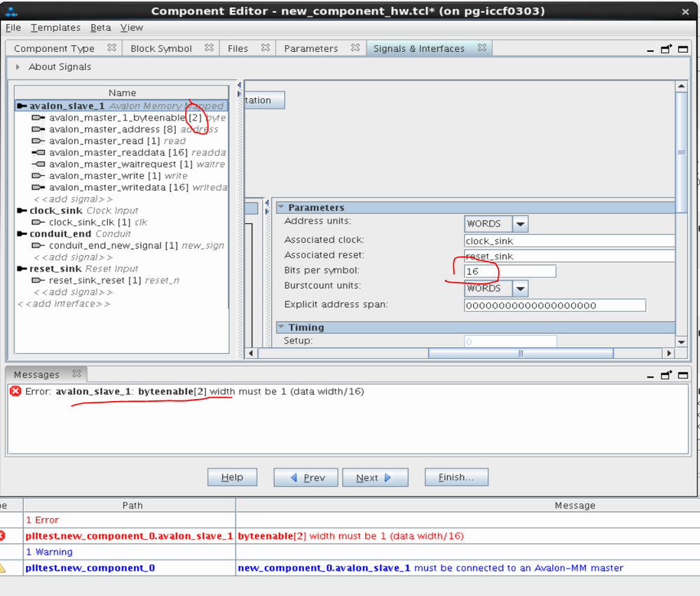
Task: Collapse the Timing section
Action: (281, 327)
